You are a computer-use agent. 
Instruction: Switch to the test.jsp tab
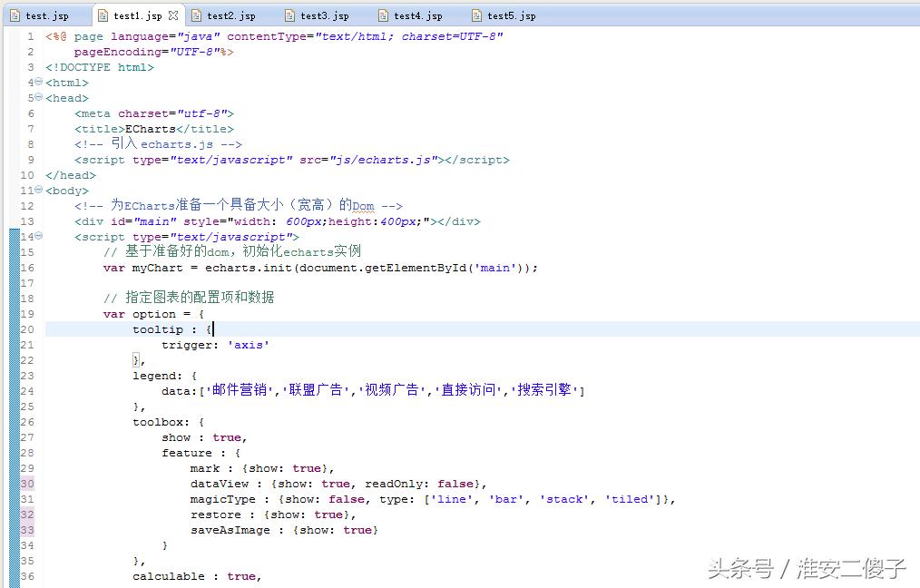coord(45,15)
